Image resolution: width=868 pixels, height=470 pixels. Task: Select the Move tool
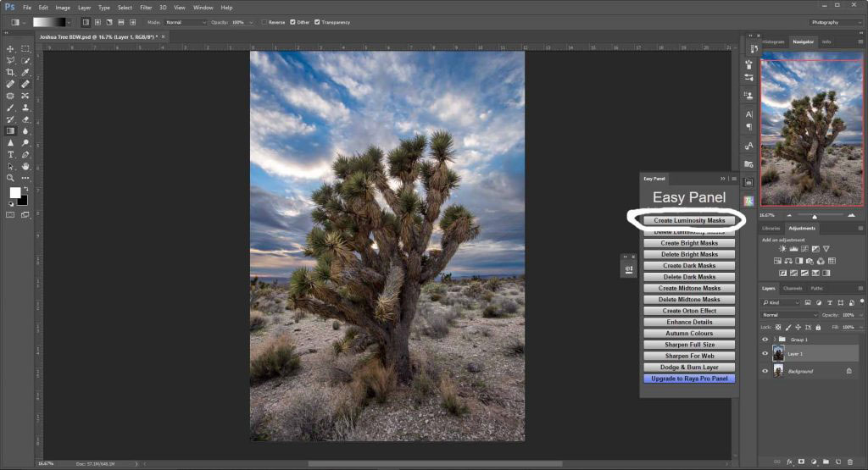(x=10, y=49)
